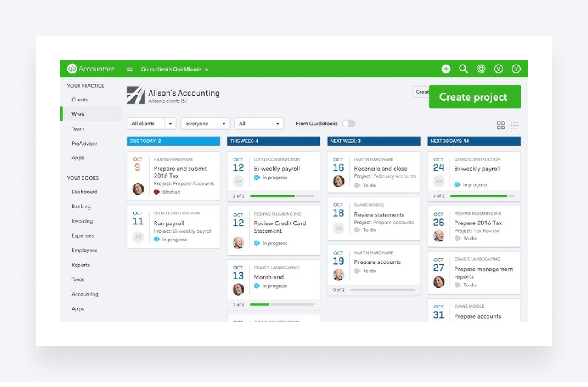Click avatar on Prepare and submit 2016 Tax card
The height and width of the screenshot is (387, 588).
[138, 189]
